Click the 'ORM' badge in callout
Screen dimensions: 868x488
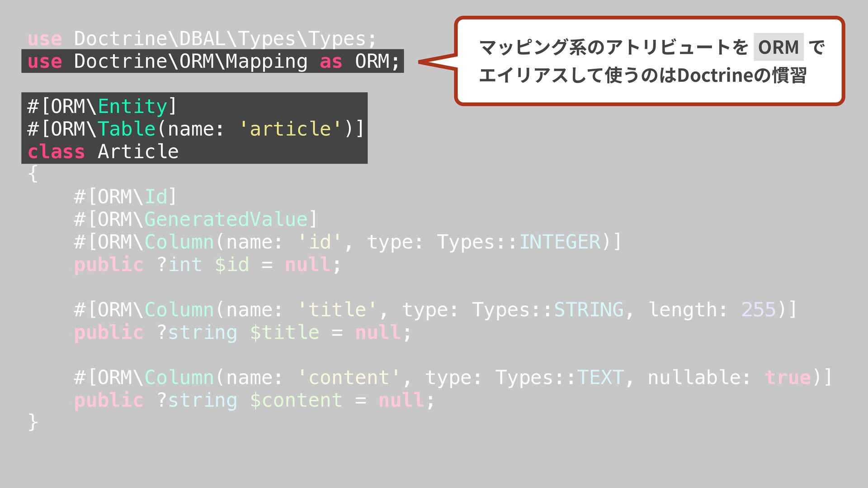[x=778, y=47]
